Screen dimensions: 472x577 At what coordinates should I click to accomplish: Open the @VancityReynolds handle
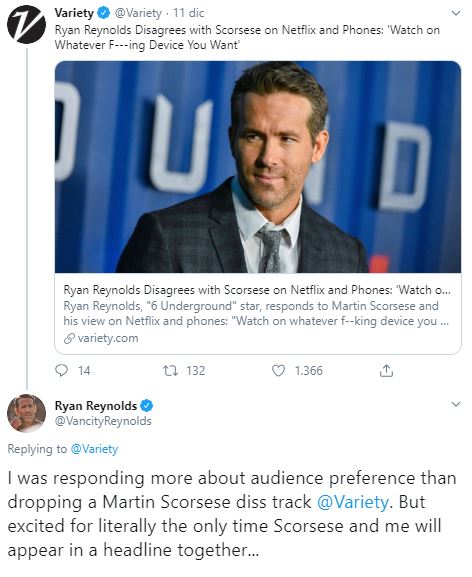click(103, 421)
